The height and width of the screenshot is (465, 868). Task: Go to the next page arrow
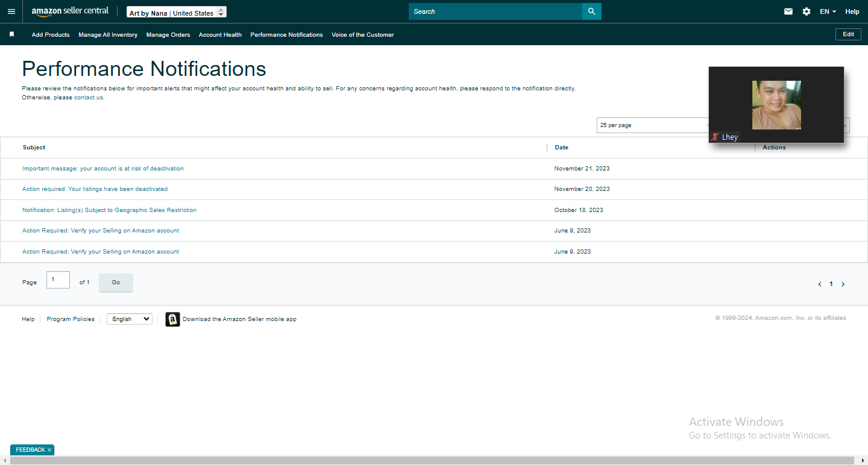click(x=843, y=284)
